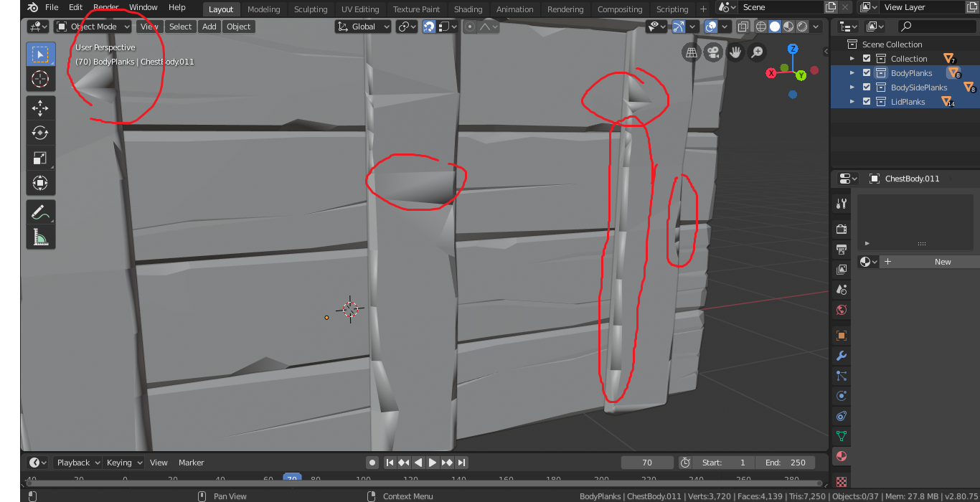Open the Active Tool properties tab
This screenshot has height=502, width=980.
pos(842,204)
